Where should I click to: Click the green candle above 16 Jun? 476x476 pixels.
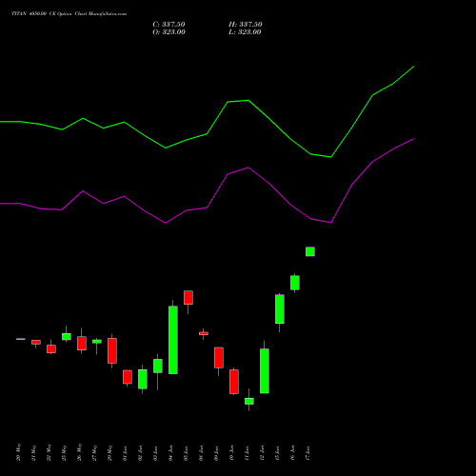click(x=295, y=283)
